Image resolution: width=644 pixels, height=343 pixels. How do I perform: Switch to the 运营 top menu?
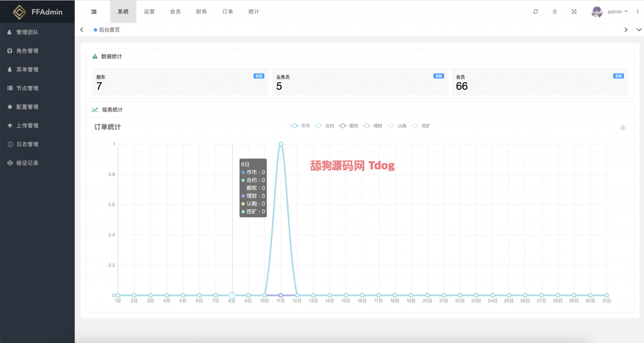tap(149, 11)
